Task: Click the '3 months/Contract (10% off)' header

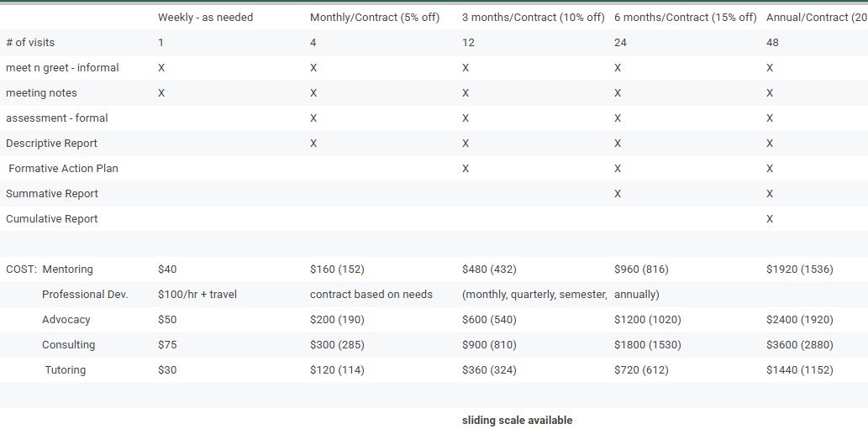Action: (533, 18)
